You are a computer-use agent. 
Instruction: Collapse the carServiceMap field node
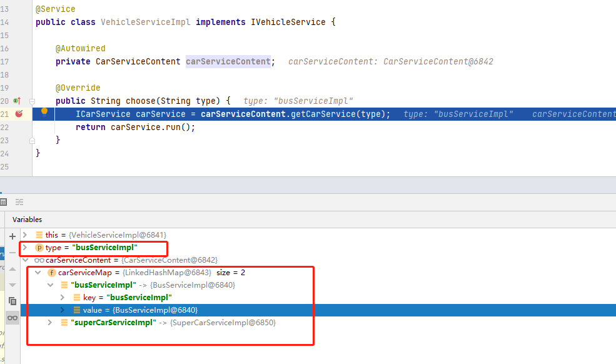pyautogui.click(x=38, y=273)
